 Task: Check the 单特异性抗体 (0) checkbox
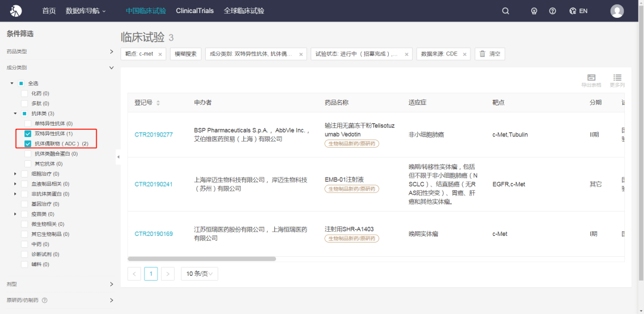click(x=27, y=123)
